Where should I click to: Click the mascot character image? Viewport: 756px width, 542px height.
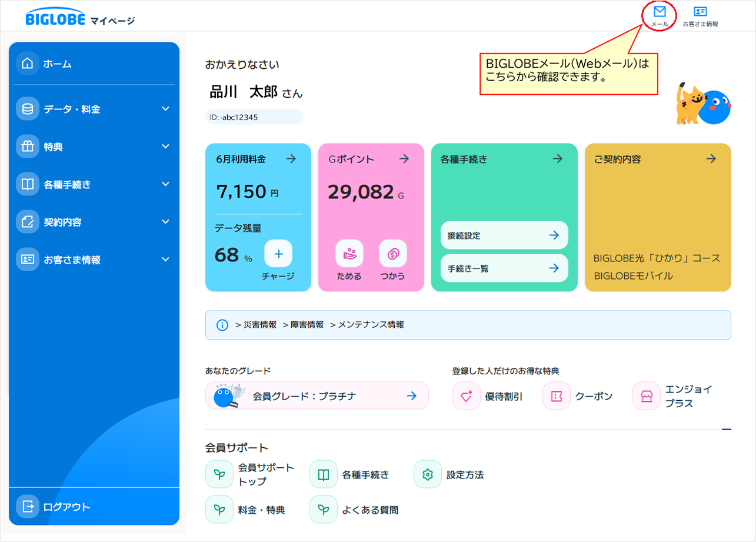click(703, 104)
